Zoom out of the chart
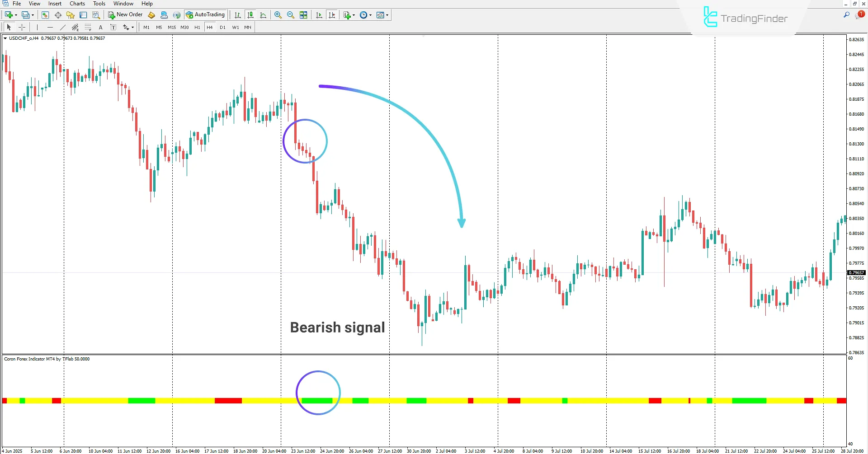 click(x=291, y=15)
